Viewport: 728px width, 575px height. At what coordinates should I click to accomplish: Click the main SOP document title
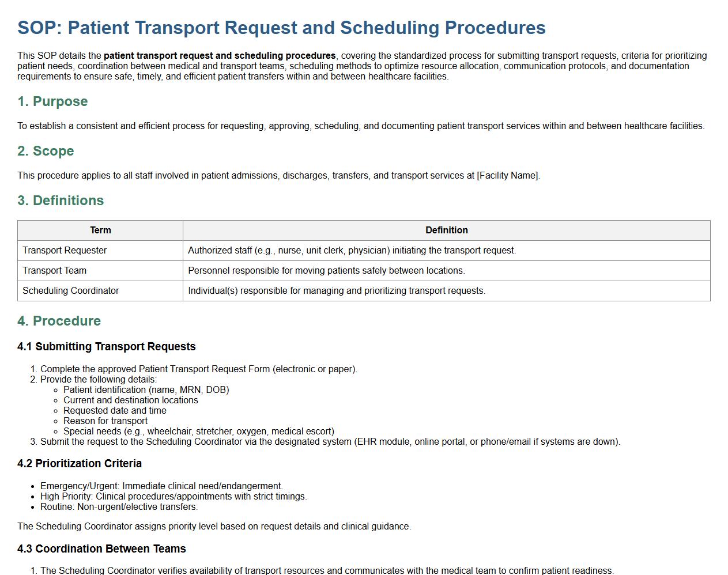click(x=281, y=28)
